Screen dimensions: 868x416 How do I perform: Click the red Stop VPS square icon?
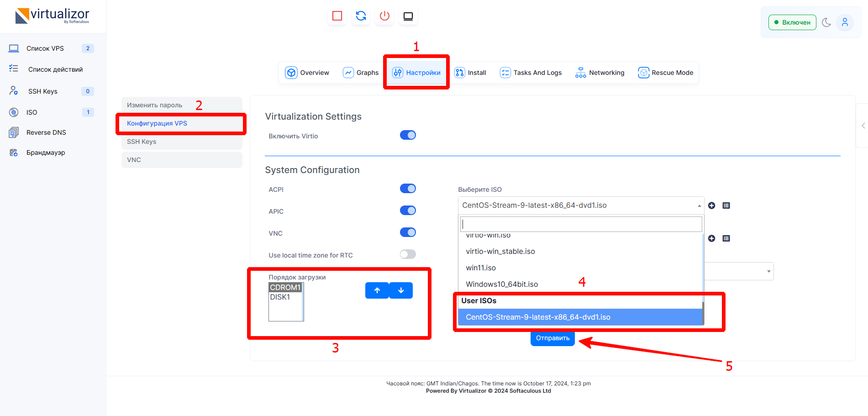tap(337, 16)
